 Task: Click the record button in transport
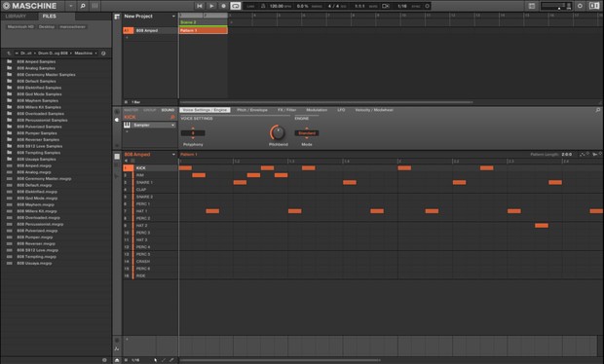click(x=223, y=6)
